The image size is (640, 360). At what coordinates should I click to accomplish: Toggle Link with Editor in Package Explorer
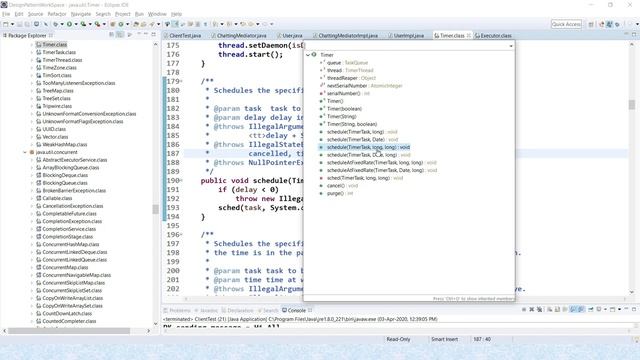(120, 35)
